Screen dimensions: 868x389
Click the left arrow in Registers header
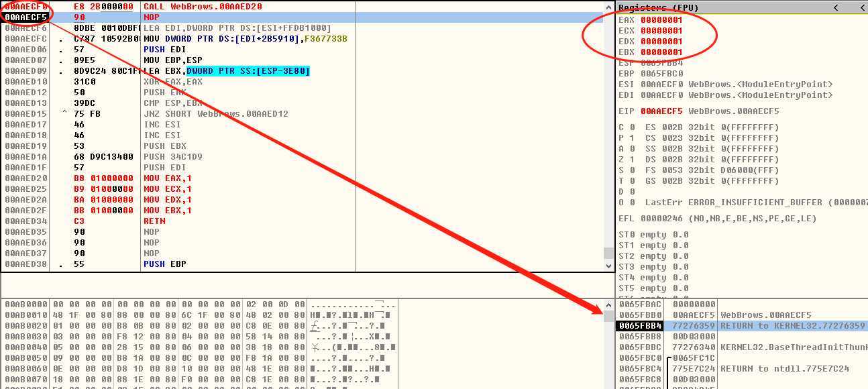(836, 8)
